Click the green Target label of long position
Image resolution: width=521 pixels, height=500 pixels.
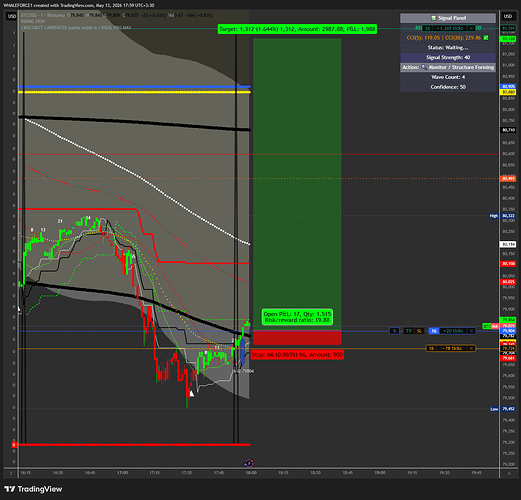coord(297,29)
